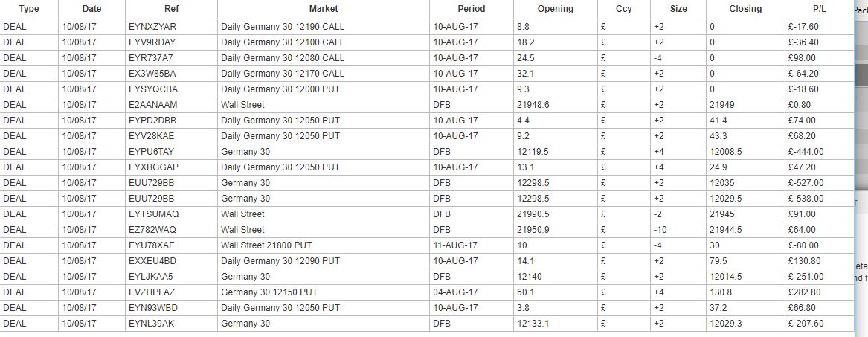The image size is (868, 337).
Task: Click deal reference EZ782WAQ
Action: coord(152,230)
